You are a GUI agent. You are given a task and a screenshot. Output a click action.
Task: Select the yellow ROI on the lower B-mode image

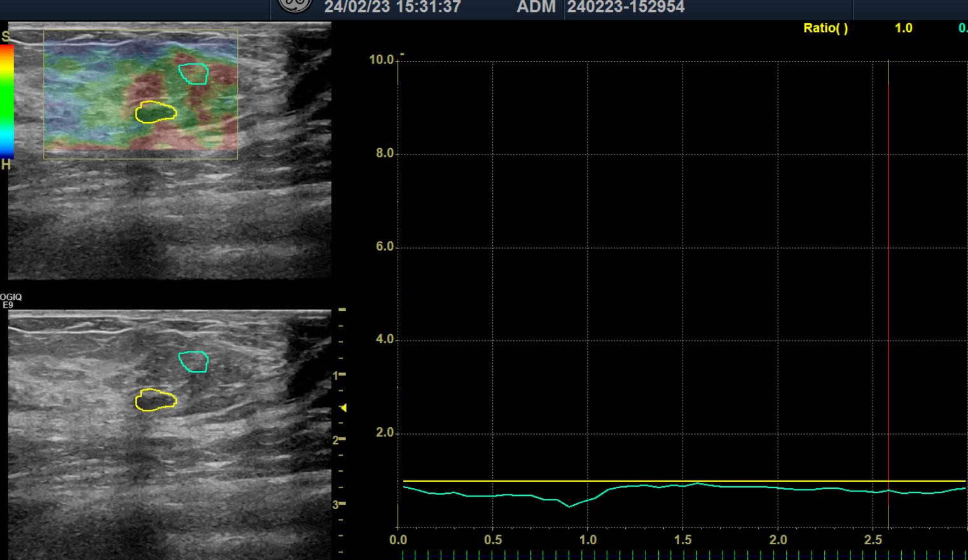pos(156,400)
